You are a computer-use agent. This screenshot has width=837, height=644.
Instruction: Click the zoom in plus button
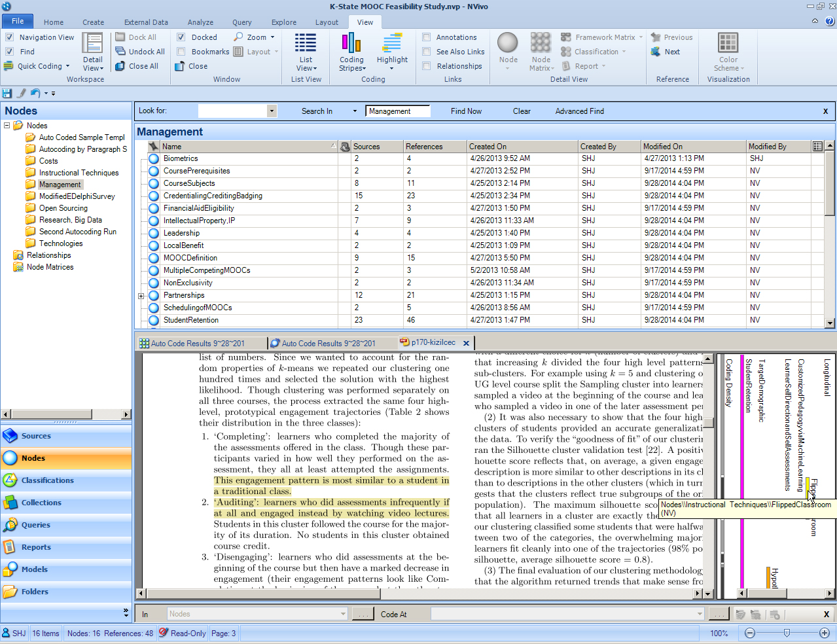[x=825, y=633]
